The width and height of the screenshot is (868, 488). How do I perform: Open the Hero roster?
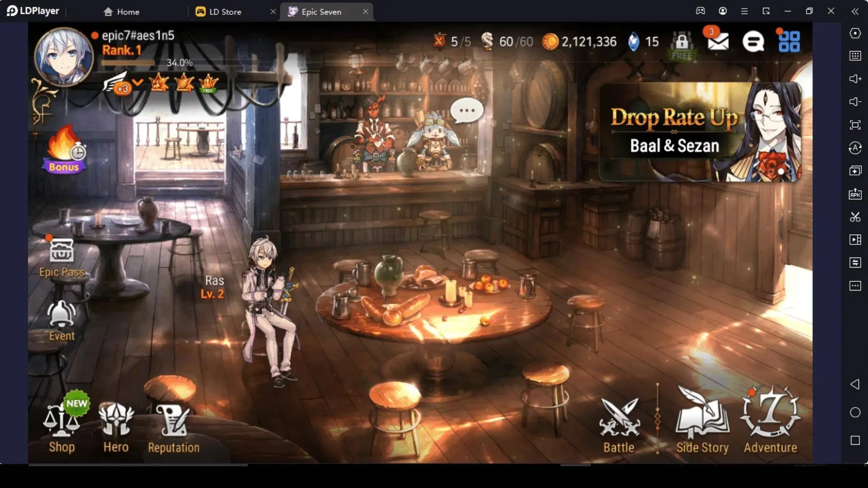tap(115, 424)
